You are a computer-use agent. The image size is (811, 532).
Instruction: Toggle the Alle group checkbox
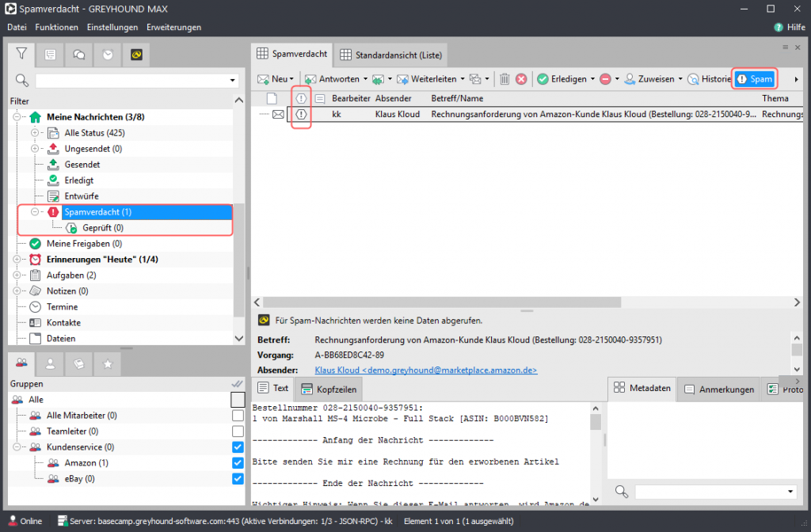tap(238, 400)
